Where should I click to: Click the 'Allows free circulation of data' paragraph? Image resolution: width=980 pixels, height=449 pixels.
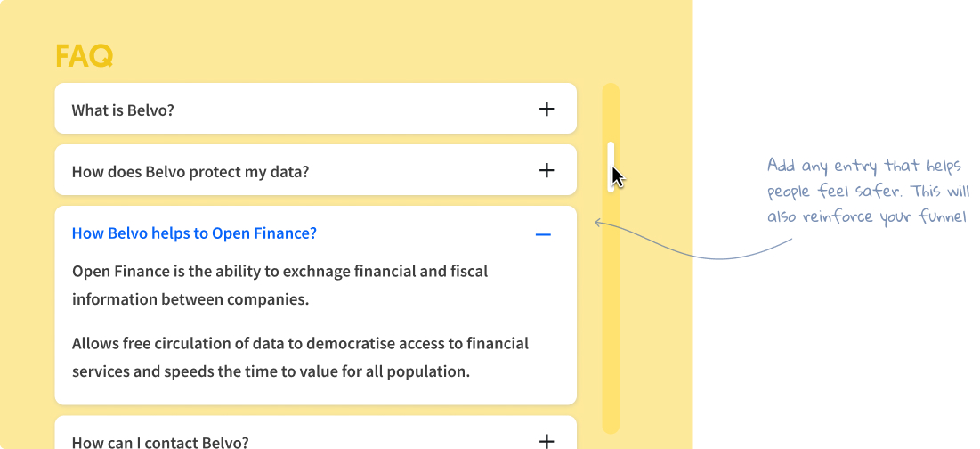(x=300, y=357)
